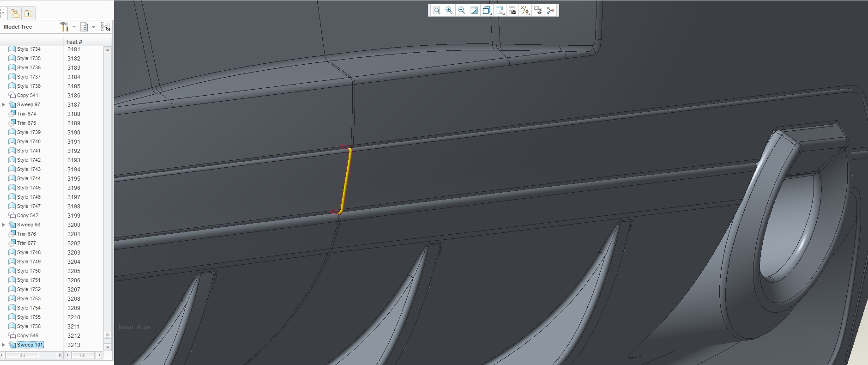Viewport: 868px width, 365px height.
Task: Click the Style 1742 feature icon
Action: click(12, 160)
